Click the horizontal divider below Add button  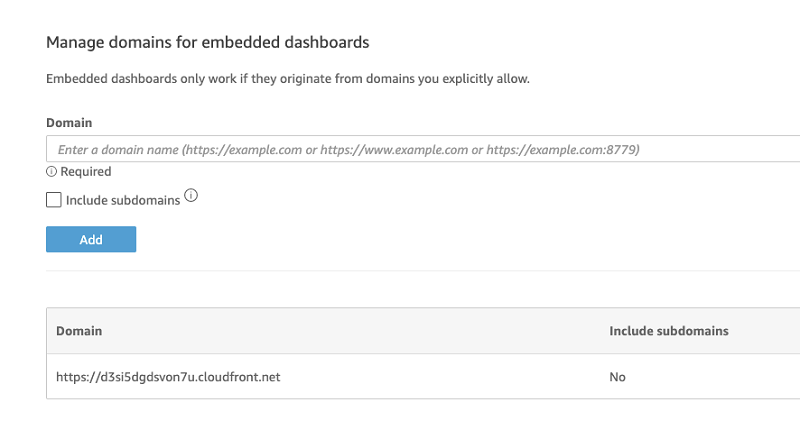(423, 270)
